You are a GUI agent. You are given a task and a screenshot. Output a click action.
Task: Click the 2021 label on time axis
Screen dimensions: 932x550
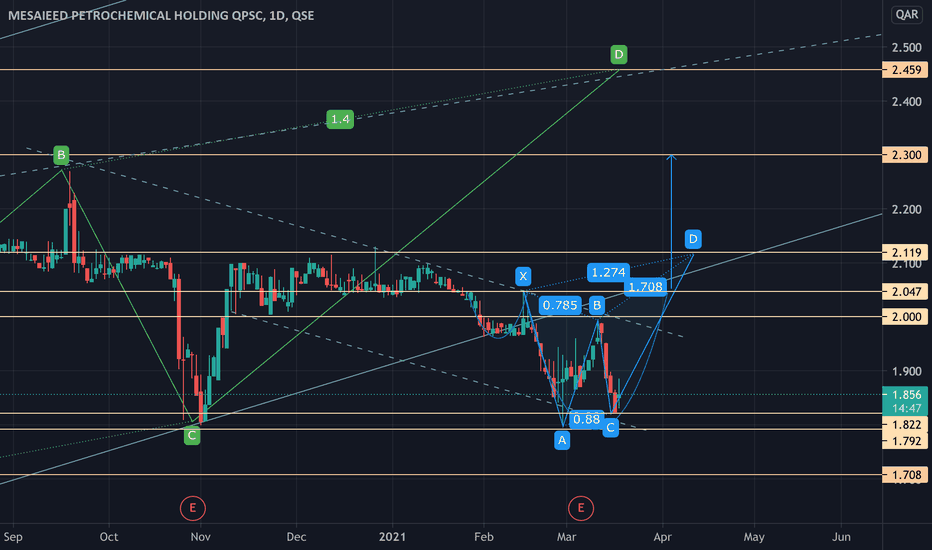coord(392,537)
